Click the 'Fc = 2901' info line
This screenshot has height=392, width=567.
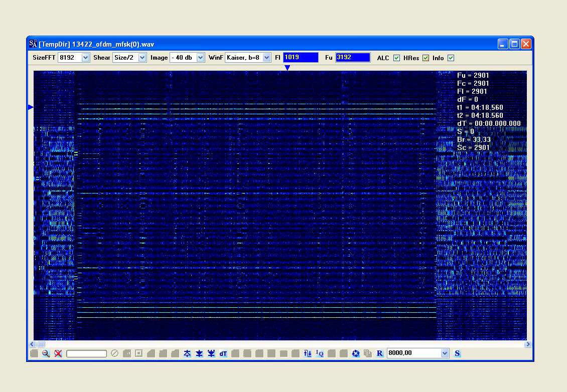click(473, 83)
